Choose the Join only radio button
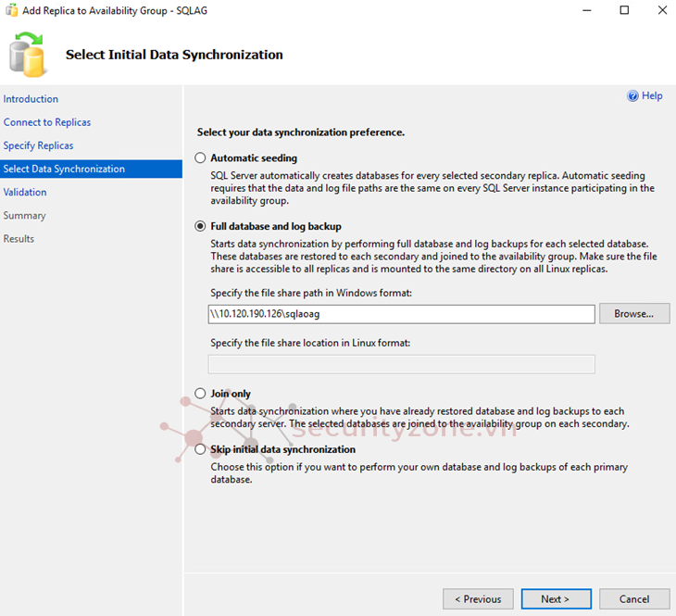Viewport: 676px width, 616px height. coord(200,394)
